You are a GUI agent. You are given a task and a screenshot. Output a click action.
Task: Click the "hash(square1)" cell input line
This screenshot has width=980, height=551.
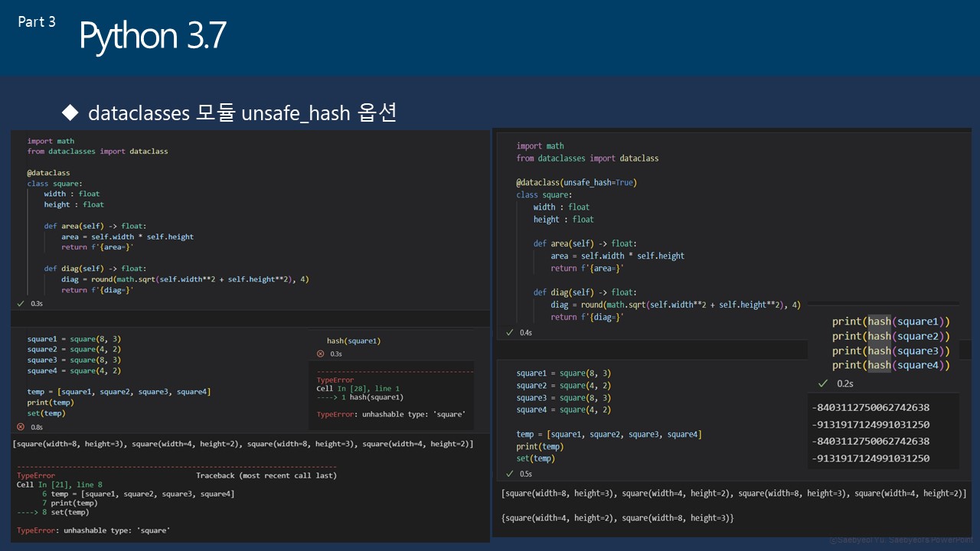click(354, 341)
